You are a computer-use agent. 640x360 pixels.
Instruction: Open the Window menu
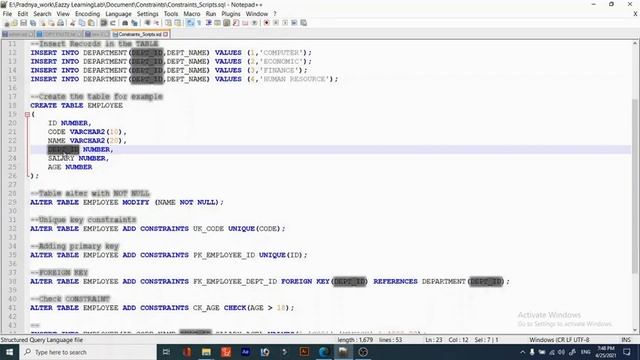coord(257,14)
